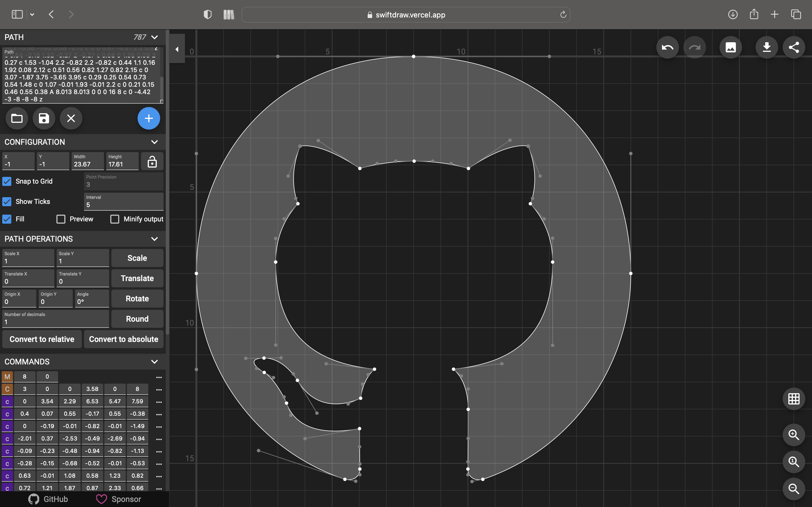Click the Interval input field
The height and width of the screenshot is (507, 812).
point(123,204)
